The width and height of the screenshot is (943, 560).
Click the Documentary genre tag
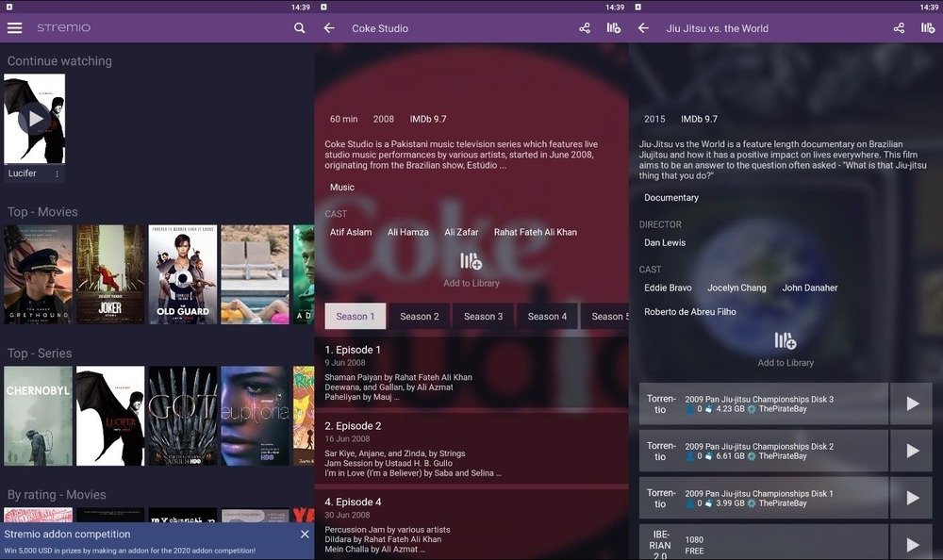[671, 197]
